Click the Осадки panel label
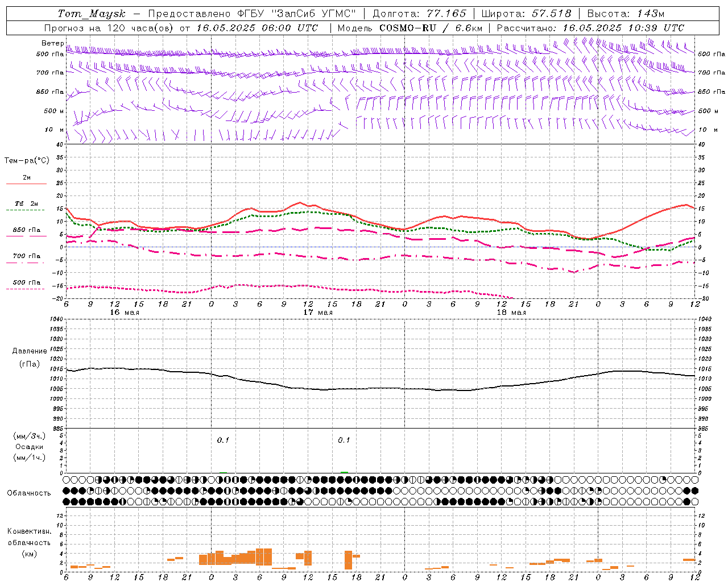Screen dimensions: 728x582 tap(29, 447)
